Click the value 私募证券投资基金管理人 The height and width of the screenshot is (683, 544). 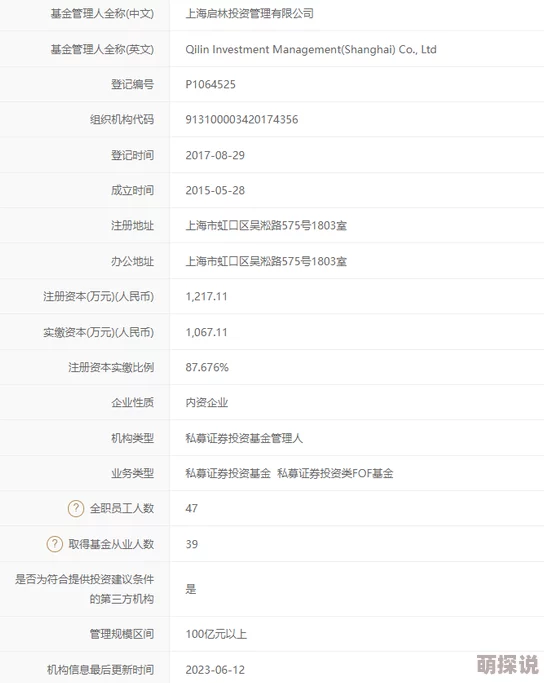tap(244, 438)
